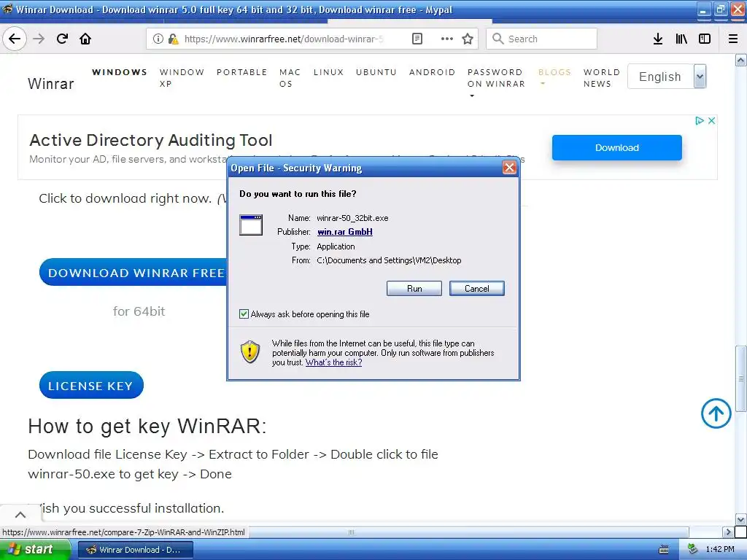Uncheck Always ask before opening this file
747x560 pixels.
(x=244, y=314)
